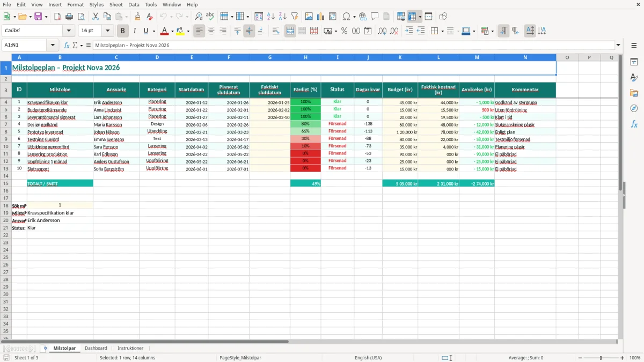Click the Status column header cell
644x362 pixels.
(338, 90)
